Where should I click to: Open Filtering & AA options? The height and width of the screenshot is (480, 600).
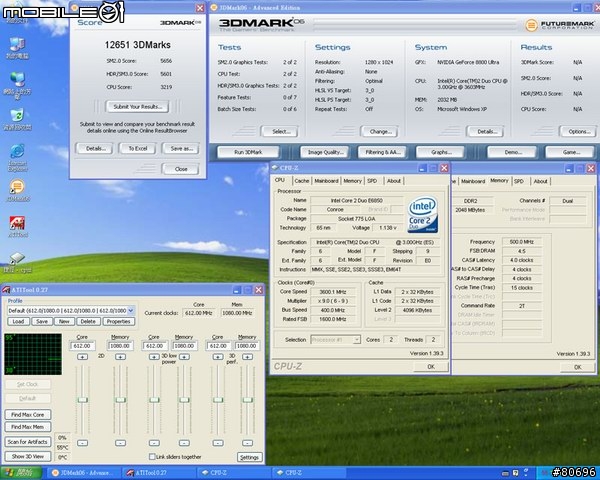pyautogui.click(x=382, y=152)
